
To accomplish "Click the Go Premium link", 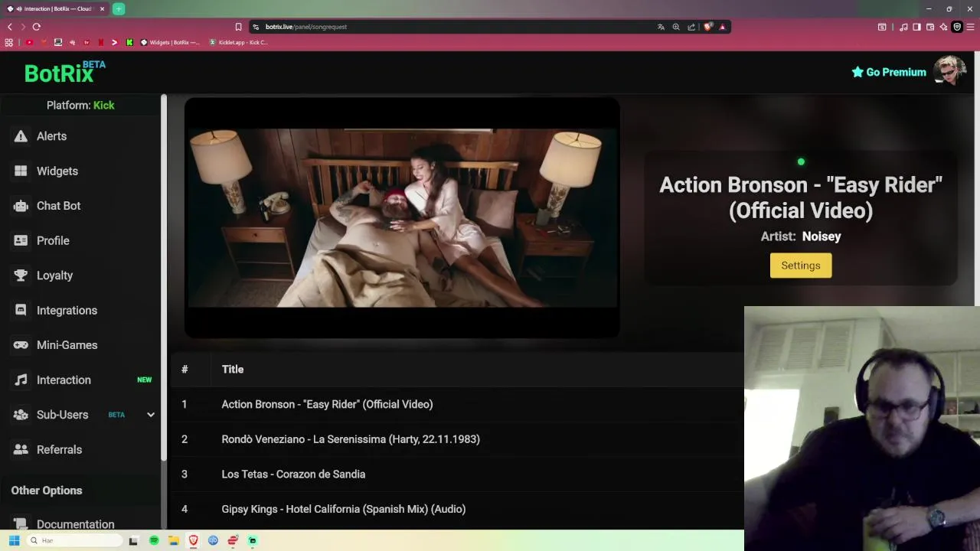I will click(x=889, y=72).
